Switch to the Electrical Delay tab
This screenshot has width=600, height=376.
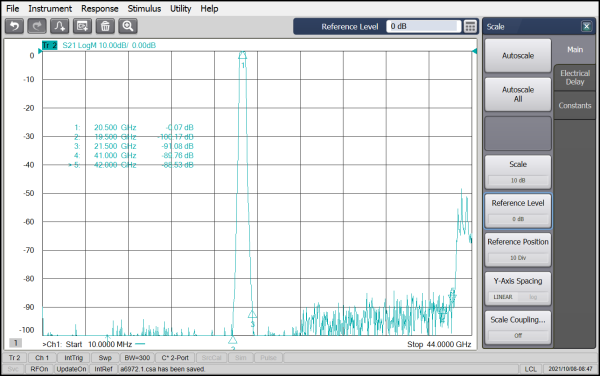574,77
